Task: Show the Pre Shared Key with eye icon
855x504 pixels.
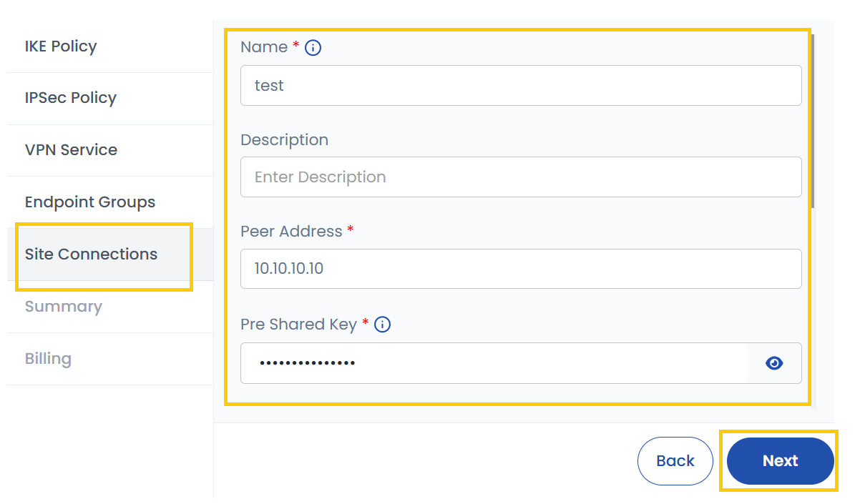Action: pyautogui.click(x=774, y=363)
